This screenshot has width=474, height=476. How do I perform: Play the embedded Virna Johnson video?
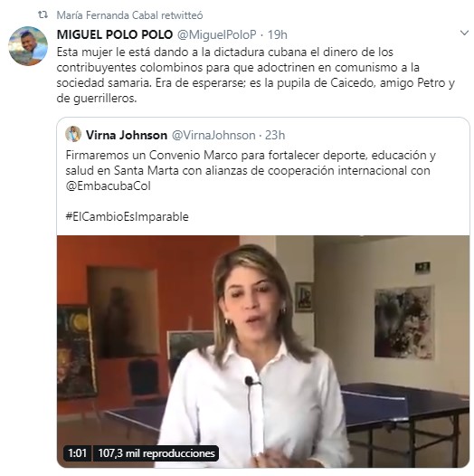263,351
